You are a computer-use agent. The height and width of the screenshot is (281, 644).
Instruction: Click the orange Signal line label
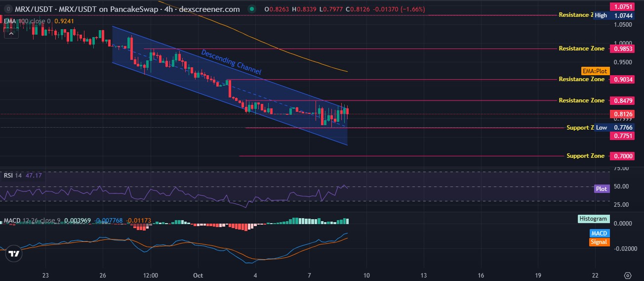pyautogui.click(x=599, y=242)
